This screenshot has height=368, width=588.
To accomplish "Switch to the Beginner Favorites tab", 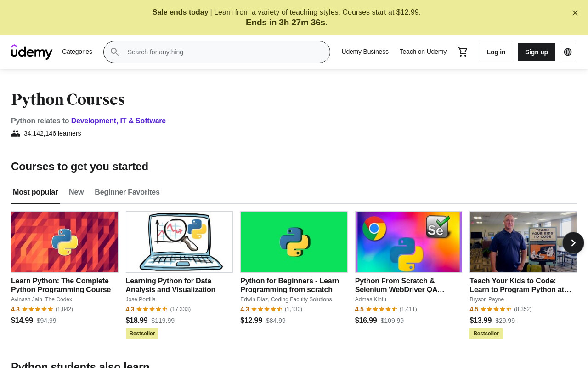I will (x=127, y=192).
